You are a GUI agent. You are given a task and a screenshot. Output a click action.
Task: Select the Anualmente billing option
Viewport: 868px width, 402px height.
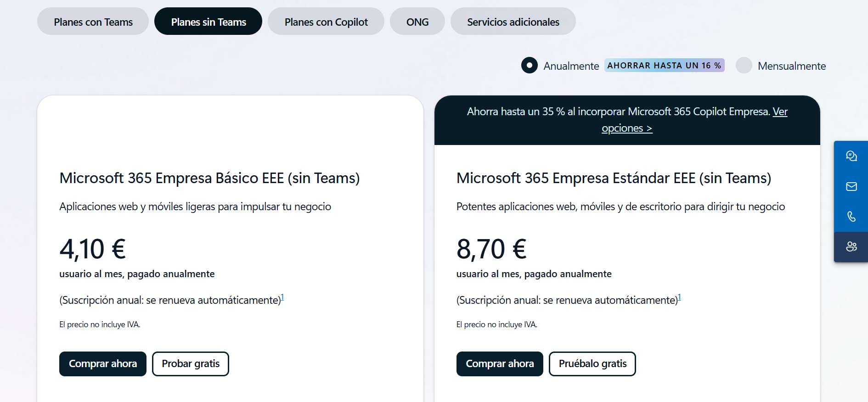[530, 66]
